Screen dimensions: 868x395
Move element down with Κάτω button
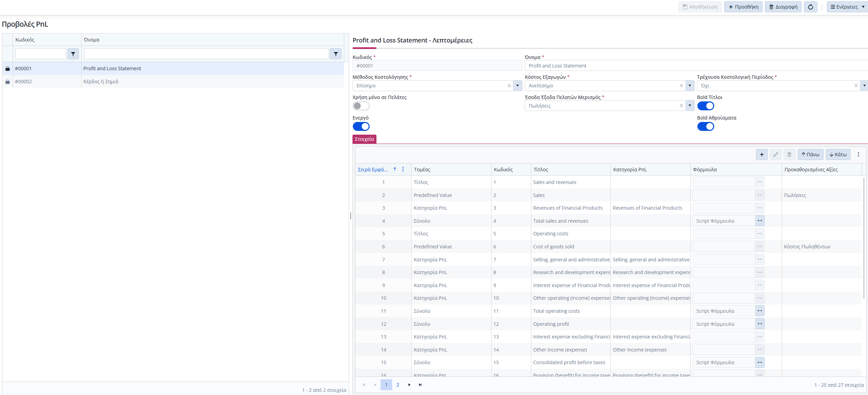pos(838,155)
